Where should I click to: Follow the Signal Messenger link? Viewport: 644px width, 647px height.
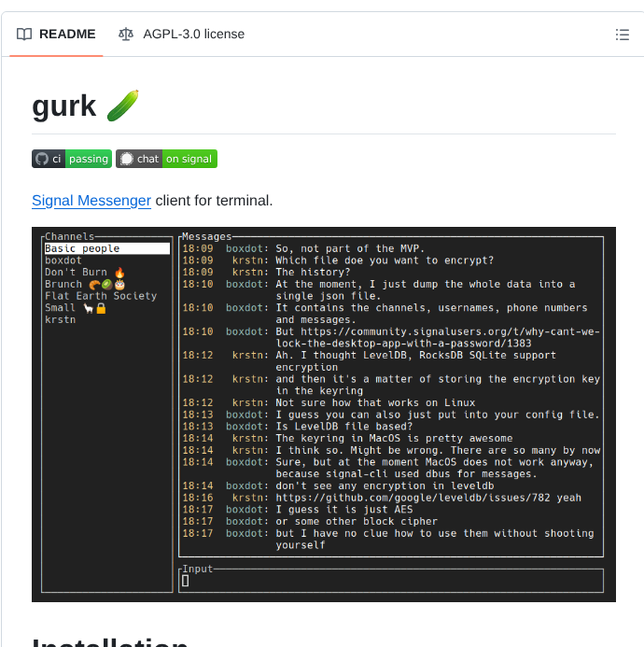click(x=91, y=201)
